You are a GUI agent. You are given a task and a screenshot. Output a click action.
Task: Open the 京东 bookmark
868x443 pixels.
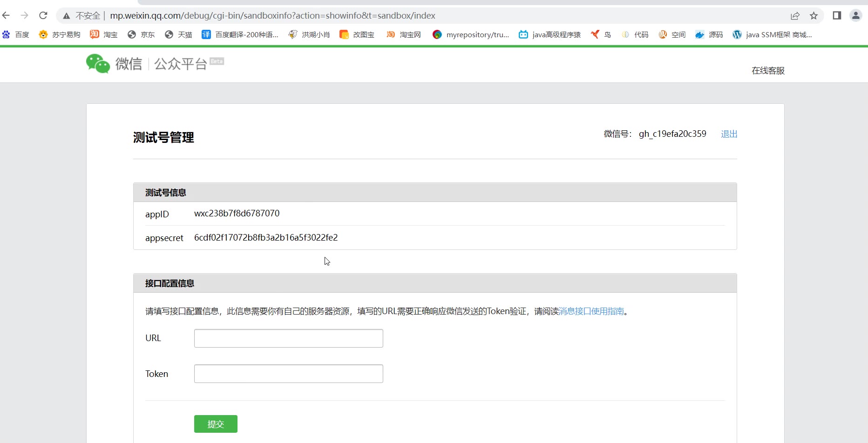(x=141, y=34)
